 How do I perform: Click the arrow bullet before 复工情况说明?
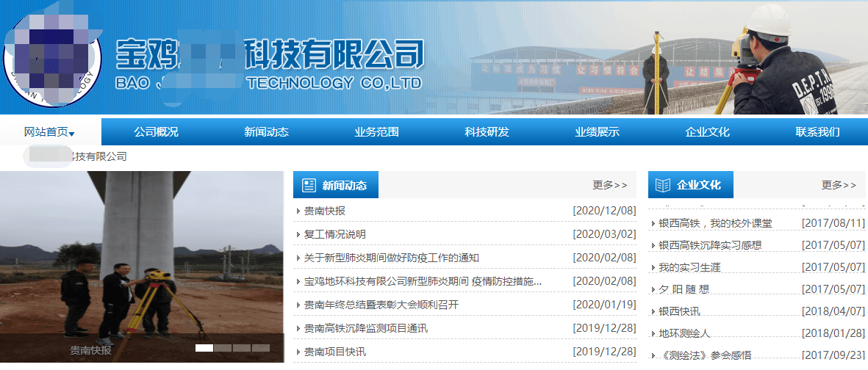[x=298, y=235]
